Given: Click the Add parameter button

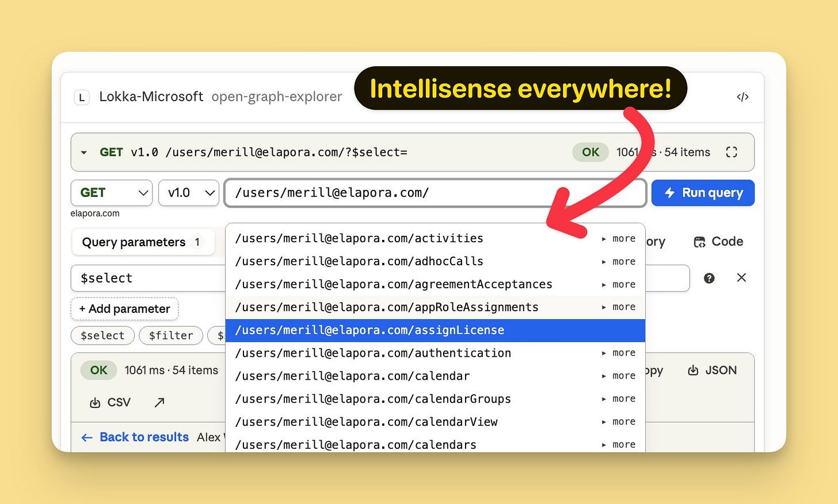Looking at the screenshot, I should tap(125, 309).
